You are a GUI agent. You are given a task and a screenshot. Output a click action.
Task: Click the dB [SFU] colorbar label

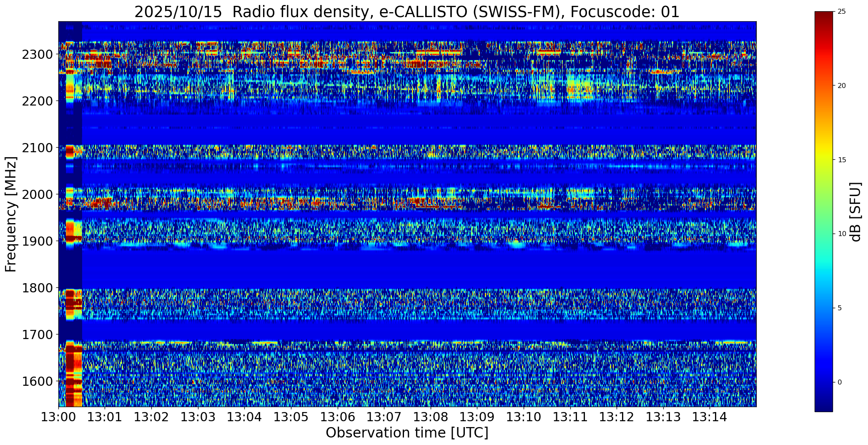855,212
